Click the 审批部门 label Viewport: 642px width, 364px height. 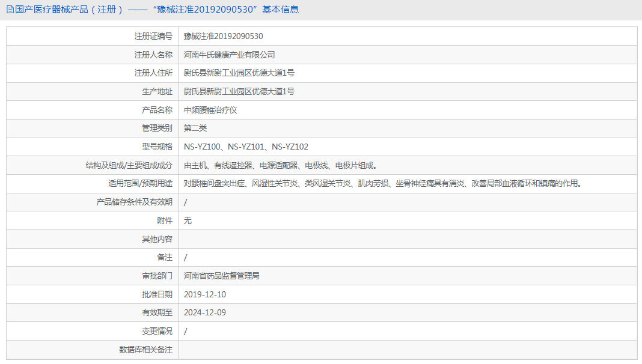pos(157,276)
